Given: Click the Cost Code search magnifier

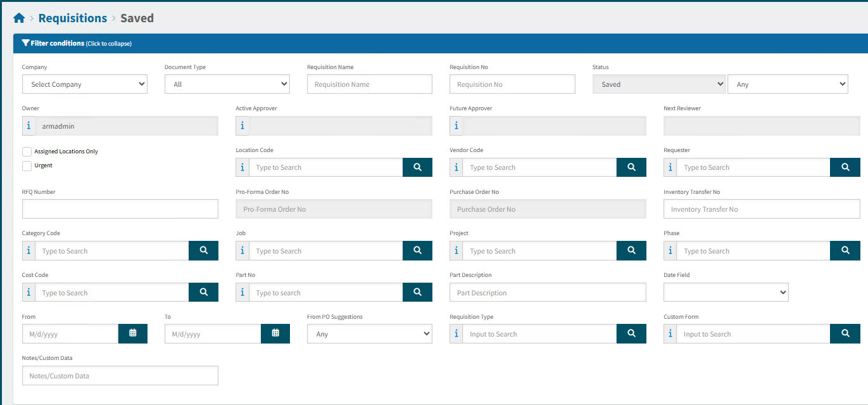Looking at the screenshot, I should (203, 292).
